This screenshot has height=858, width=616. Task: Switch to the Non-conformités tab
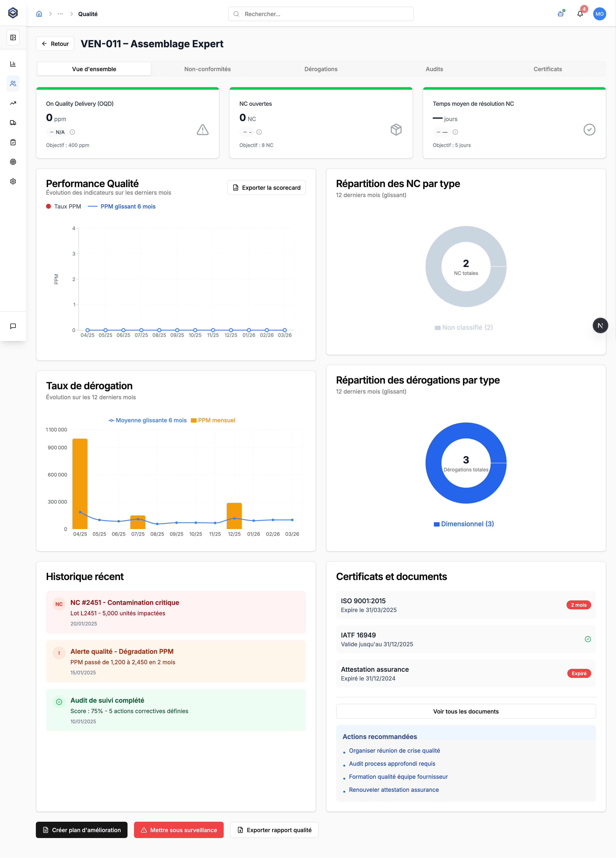[x=207, y=69]
